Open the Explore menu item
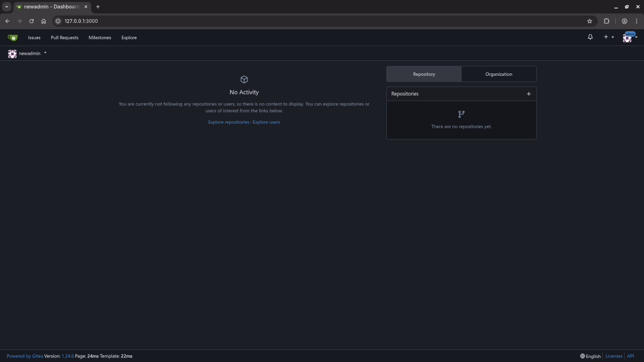The width and height of the screenshot is (644, 362). tap(129, 38)
